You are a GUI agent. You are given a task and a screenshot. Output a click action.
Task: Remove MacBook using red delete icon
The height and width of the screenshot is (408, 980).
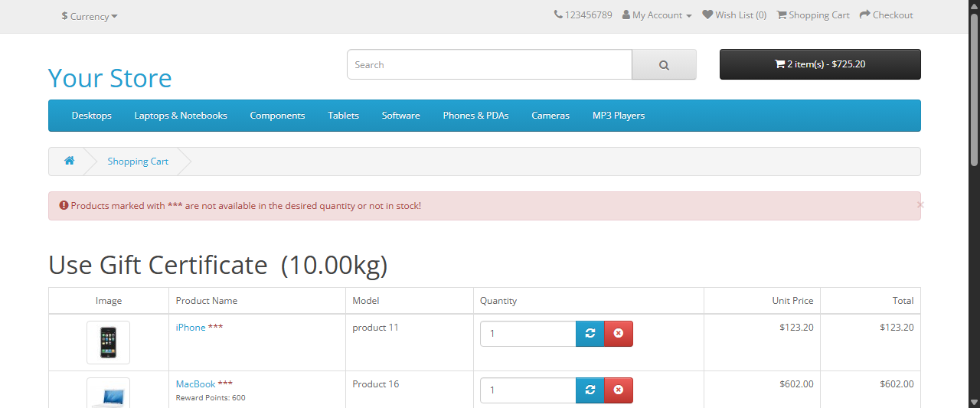619,390
